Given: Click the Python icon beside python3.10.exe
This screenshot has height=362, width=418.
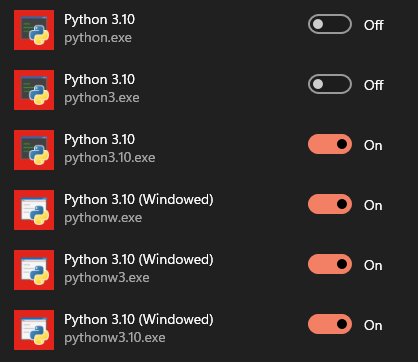Looking at the screenshot, I should point(34,150).
